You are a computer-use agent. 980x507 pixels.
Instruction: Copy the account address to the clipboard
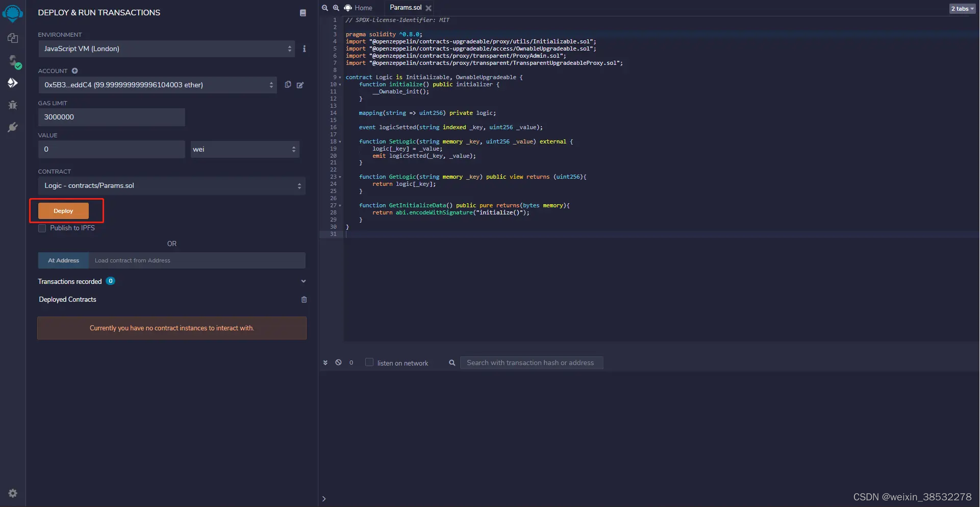[x=288, y=84]
